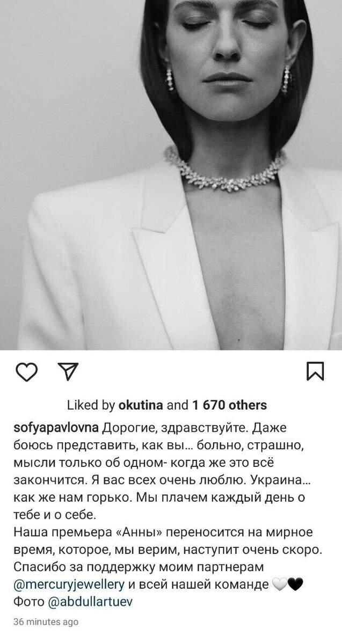Like the post with the heart icon
This screenshot has height=644, width=342.
point(26,371)
